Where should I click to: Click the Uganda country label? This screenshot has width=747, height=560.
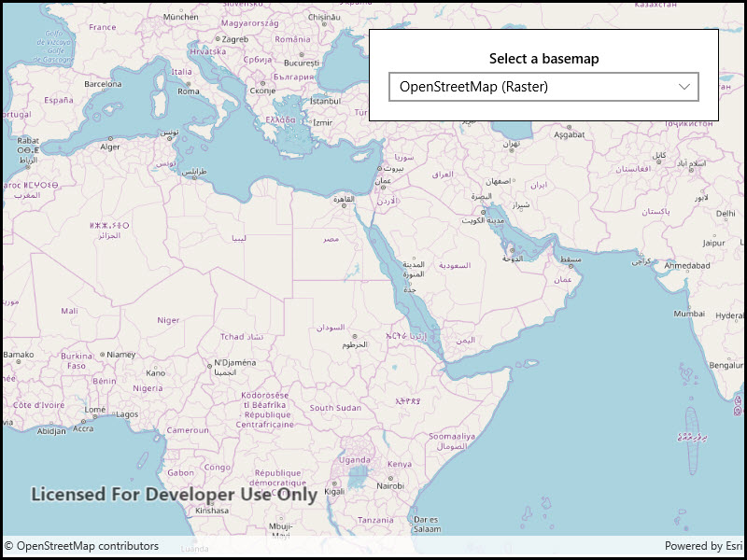[x=355, y=460]
